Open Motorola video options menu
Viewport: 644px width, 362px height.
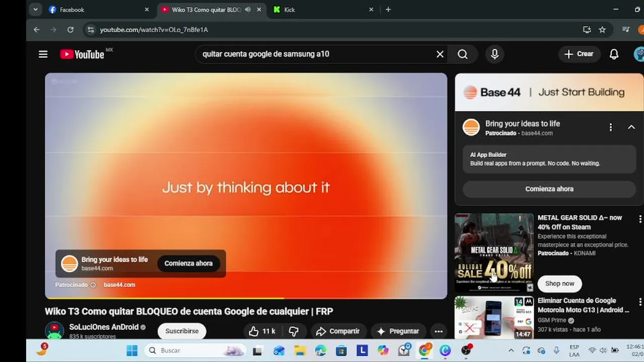click(640, 302)
